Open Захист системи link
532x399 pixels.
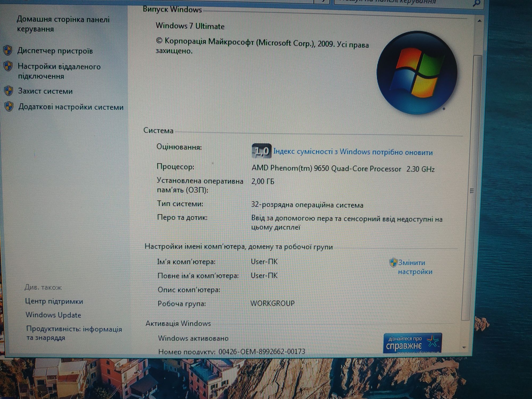(45, 91)
